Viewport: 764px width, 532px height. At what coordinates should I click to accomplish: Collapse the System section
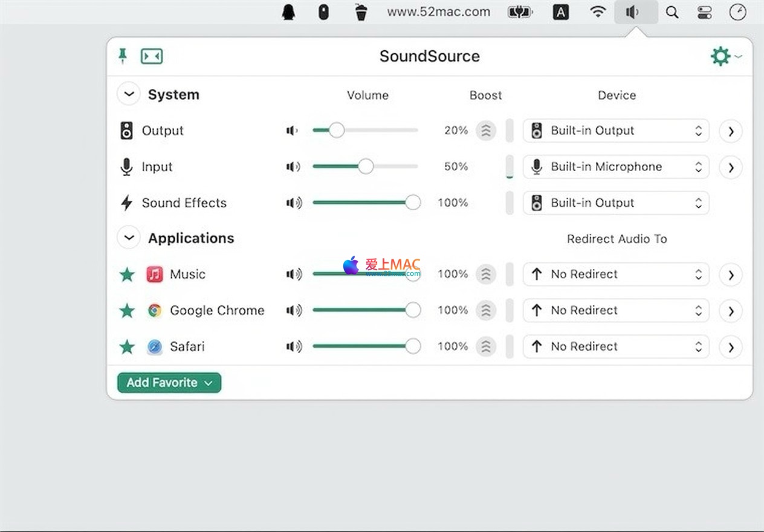pos(128,94)
